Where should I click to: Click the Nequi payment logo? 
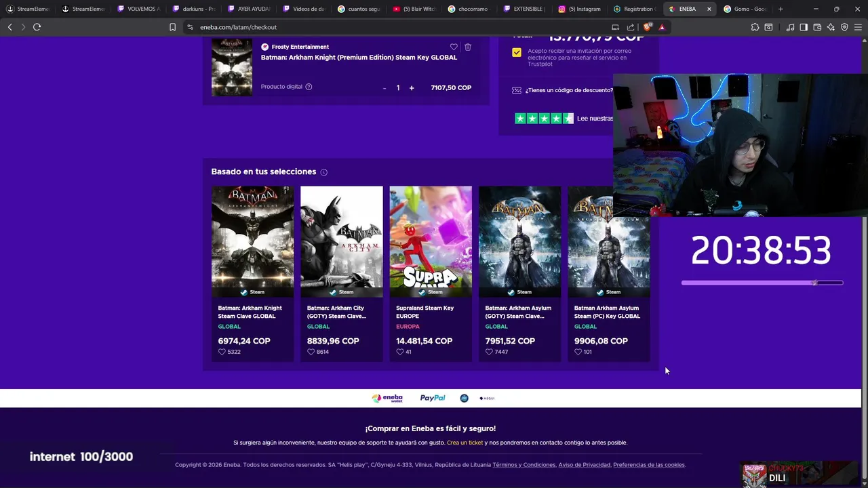[487, 399]
